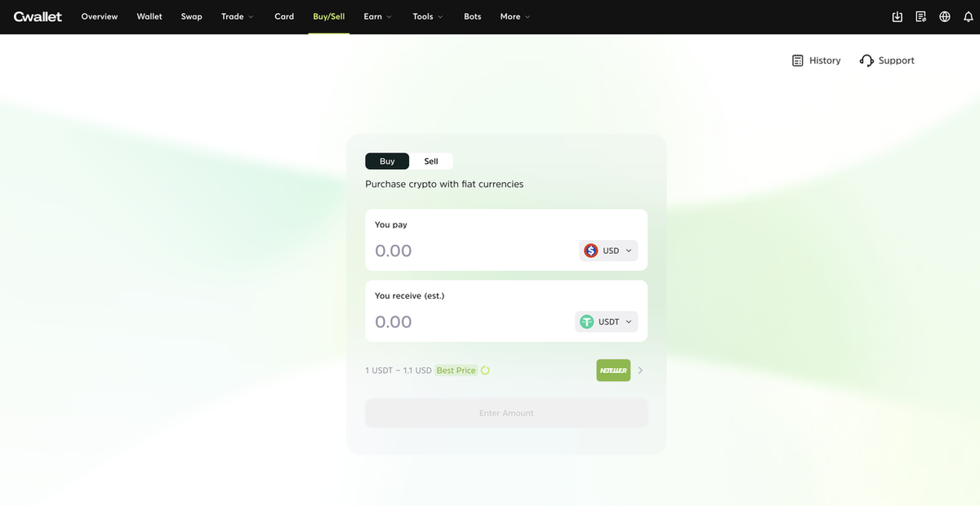
Task: Open the notifications bell
Action: (969, 16)
